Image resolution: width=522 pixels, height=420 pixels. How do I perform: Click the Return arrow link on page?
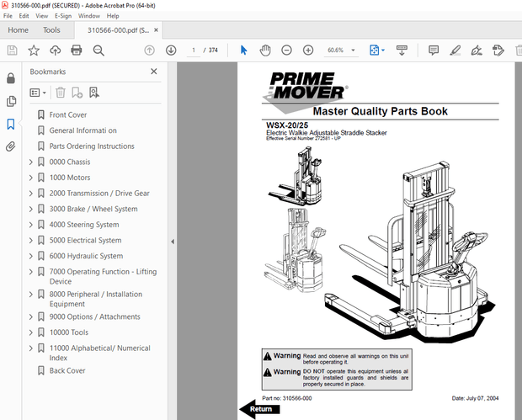point(260,409)
